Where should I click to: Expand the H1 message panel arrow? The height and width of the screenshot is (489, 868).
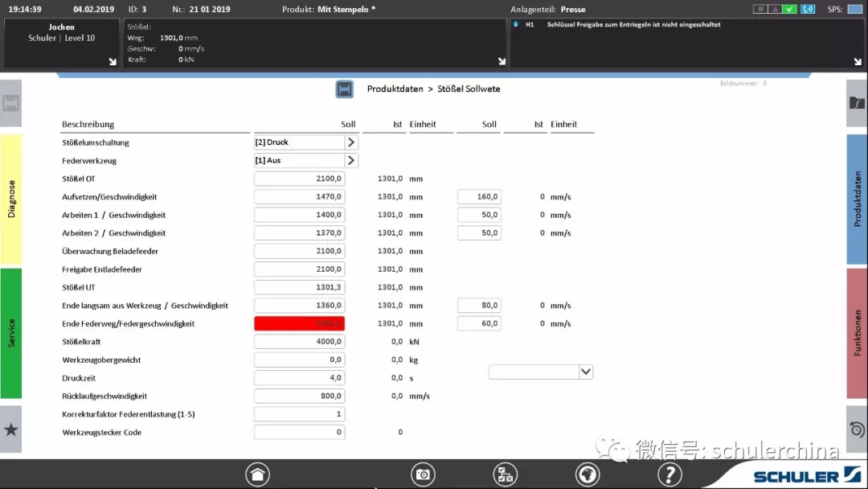pyautogui.click(x=857, y=61)
